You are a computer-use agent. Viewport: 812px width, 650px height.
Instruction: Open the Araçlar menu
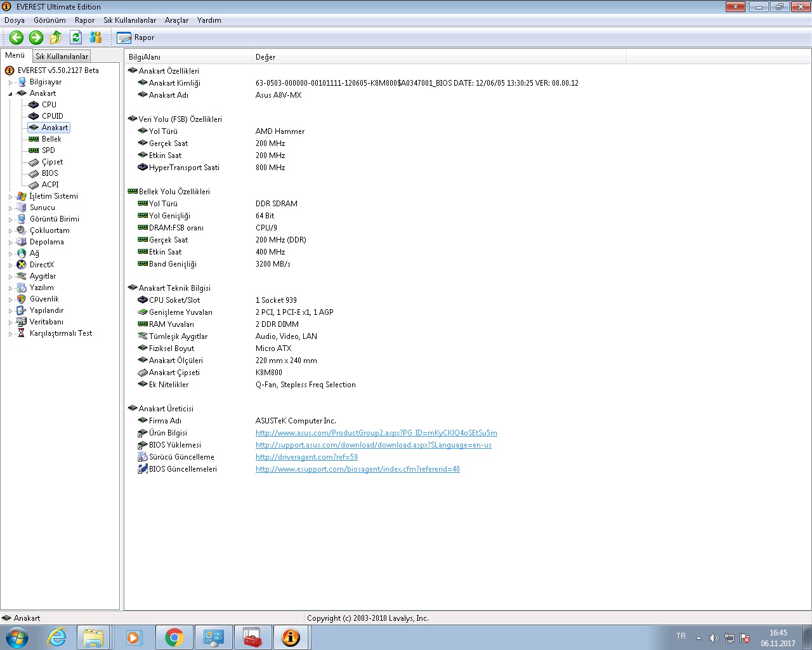click(176, 20)
